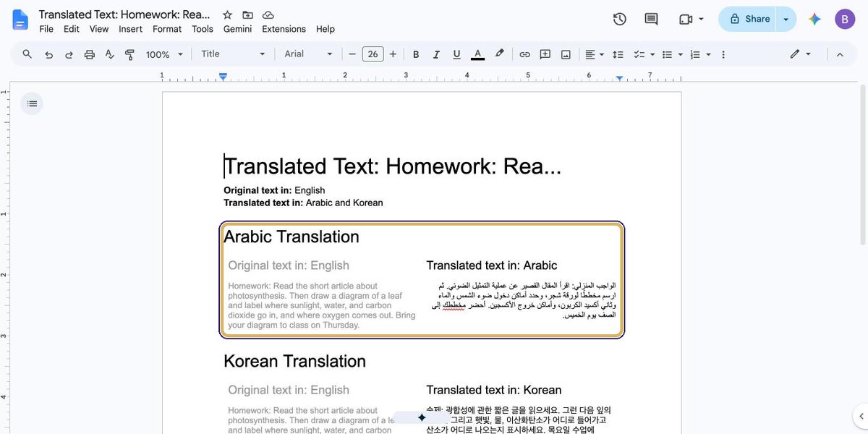Click the ruler's left indent marker

click(x=223, y=77)
